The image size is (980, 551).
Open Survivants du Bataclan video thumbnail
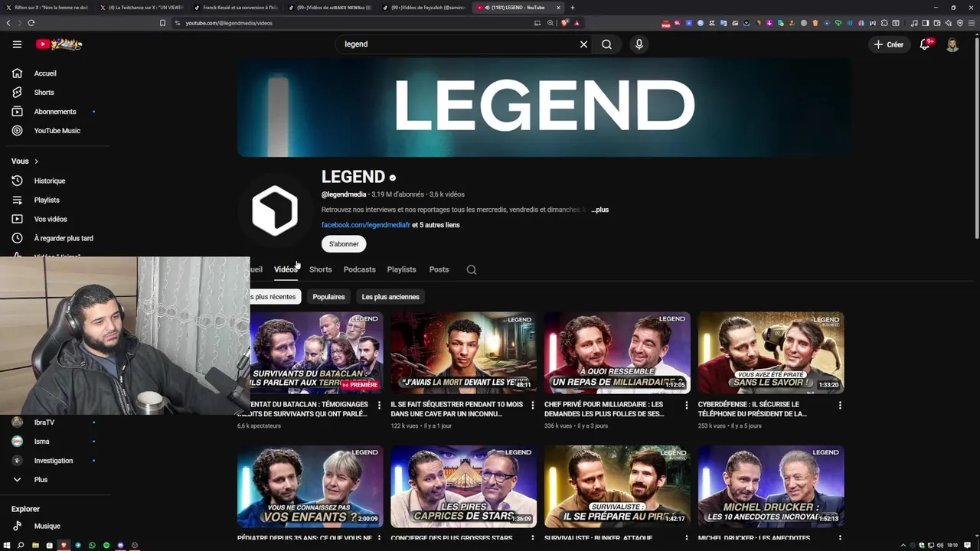(317, 353)
